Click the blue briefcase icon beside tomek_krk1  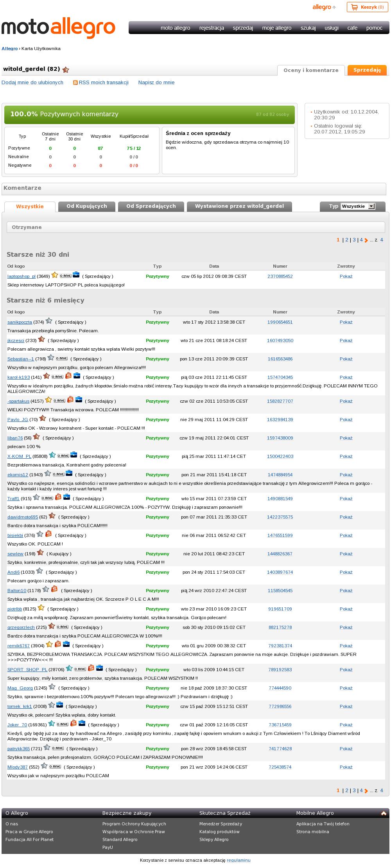pyautogui.click(x=60, y=705)
